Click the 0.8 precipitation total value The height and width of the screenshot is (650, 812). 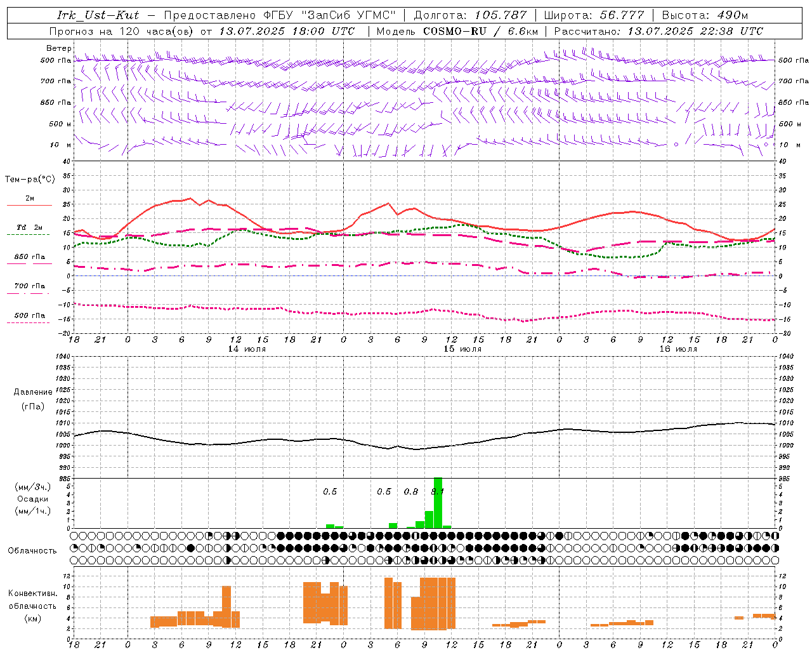(x=411, y=492)
